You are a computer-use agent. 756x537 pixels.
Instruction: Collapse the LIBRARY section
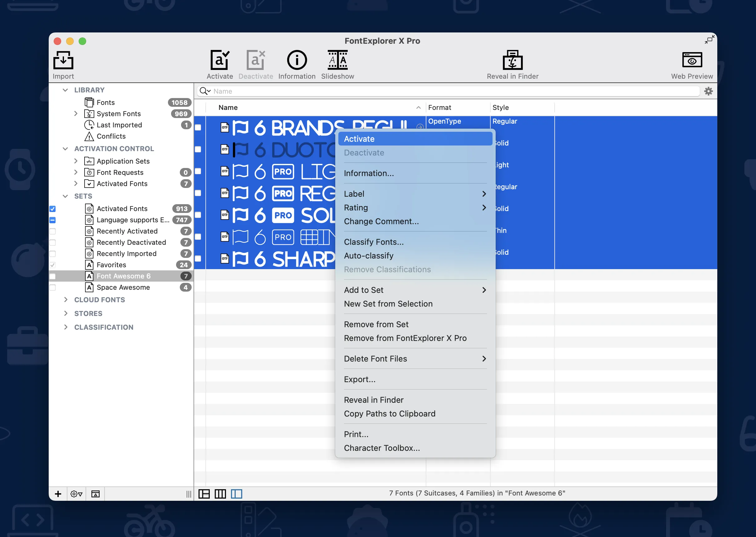[x=65, y=90]
